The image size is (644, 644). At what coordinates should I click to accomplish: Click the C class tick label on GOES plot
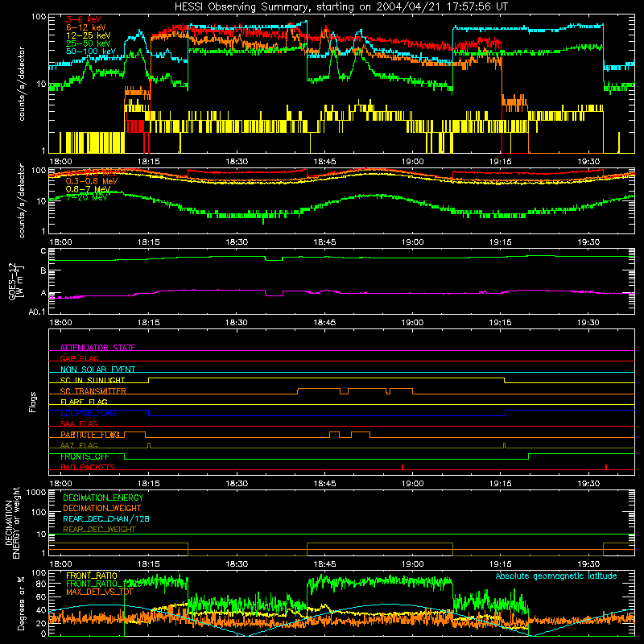point(43,251)
